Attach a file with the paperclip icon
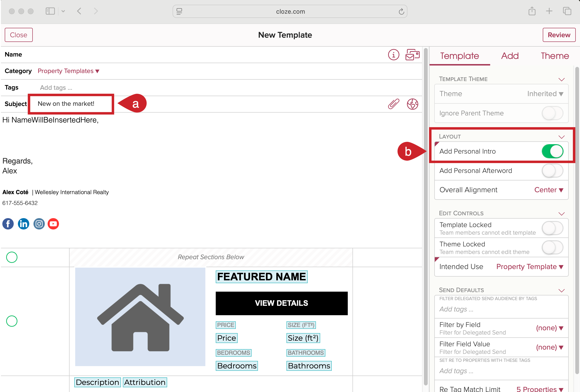Image resolution: width=580 pixels, height=392 pixels. pyautogui.click(x=394, y=104)
